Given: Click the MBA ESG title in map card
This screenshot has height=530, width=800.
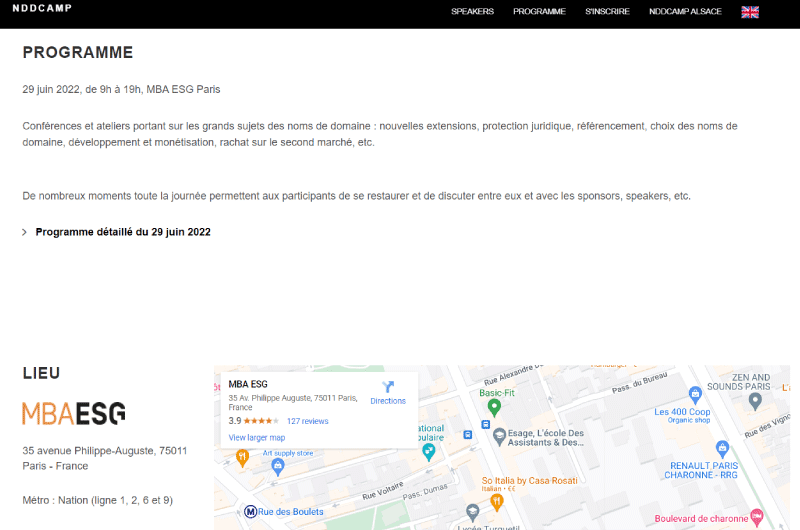Looking at the screenshot, I should 248,384.
